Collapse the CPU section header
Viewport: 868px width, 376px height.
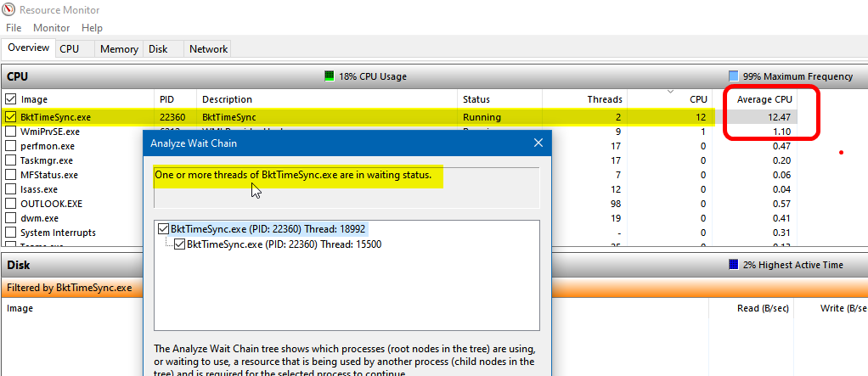click(434, 76)
